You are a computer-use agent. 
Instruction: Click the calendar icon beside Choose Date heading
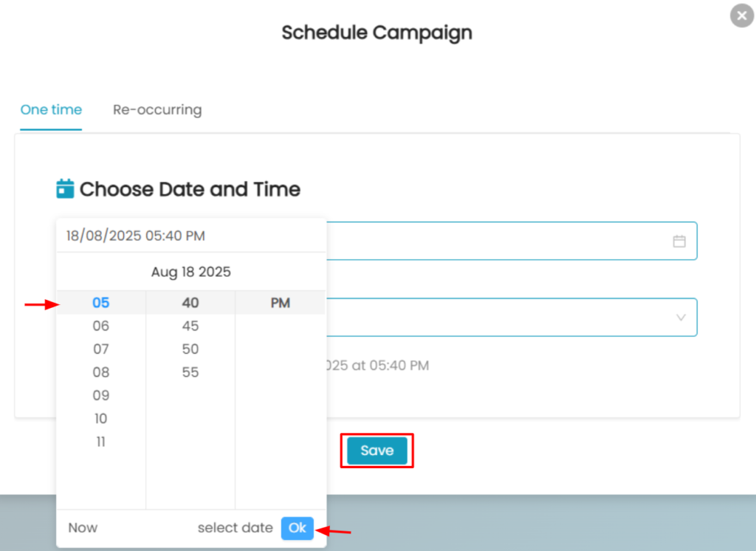point(66,189)
